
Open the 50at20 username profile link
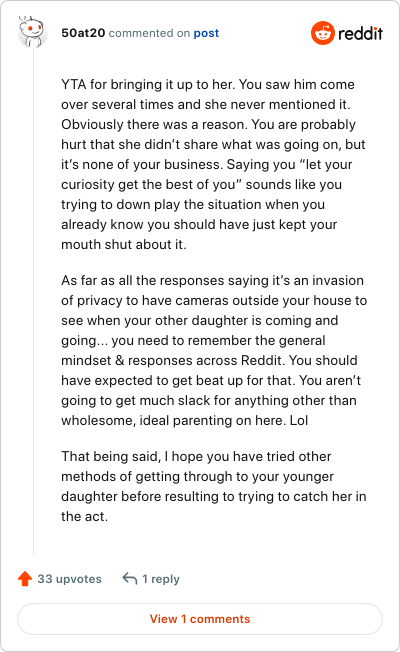click(83, 33)
